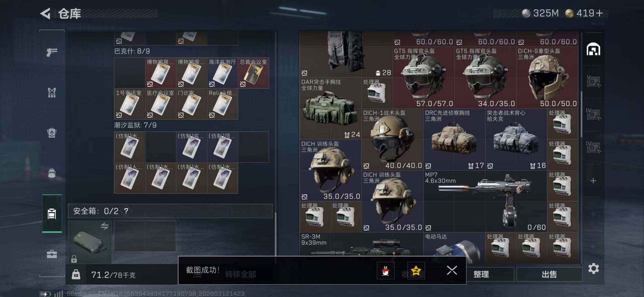Image resolution: width=644 pixels, height=297 pixels.
Task: Select the 总裁会议室 gold key card
Action: 253,73
